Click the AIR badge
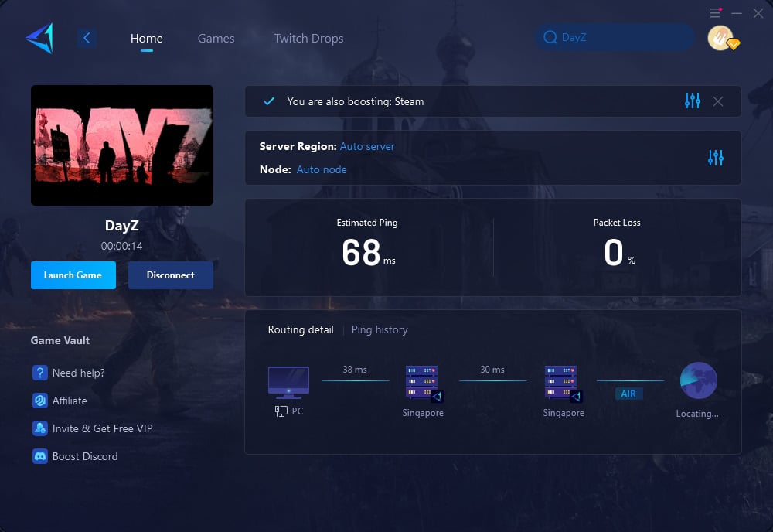Screen dimensions: 773x532 pyautogui.click(x=628, y=394)
